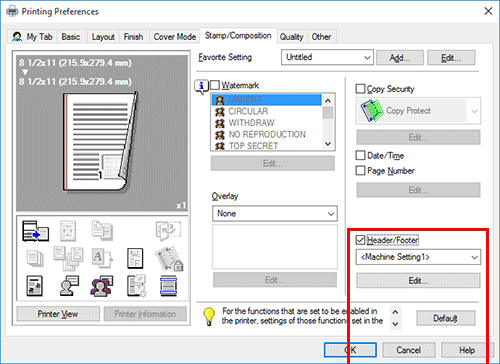Image resolution: width=500 pixels, height=364 pixels.
Task: Click the help text down arrow
Action: [x=395, y=324]
